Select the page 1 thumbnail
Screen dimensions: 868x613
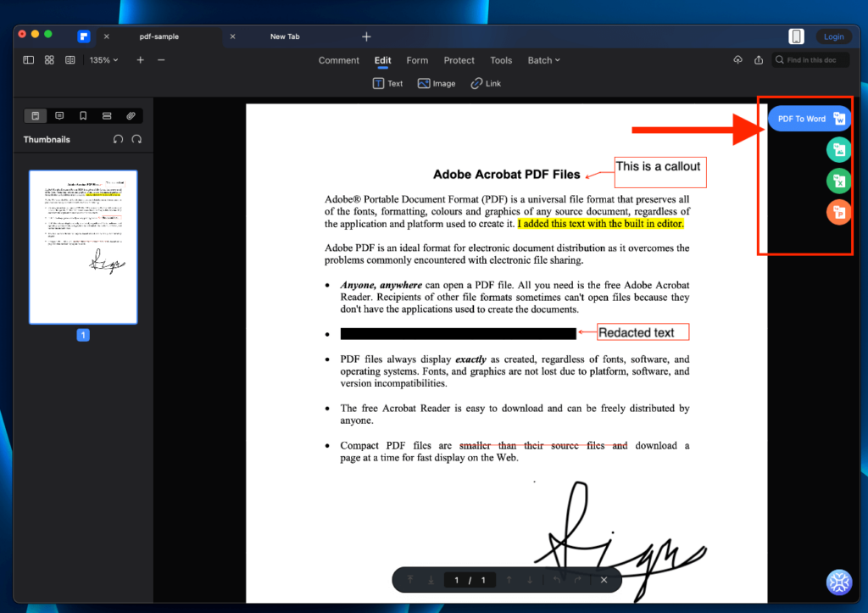tap(83, 247)
